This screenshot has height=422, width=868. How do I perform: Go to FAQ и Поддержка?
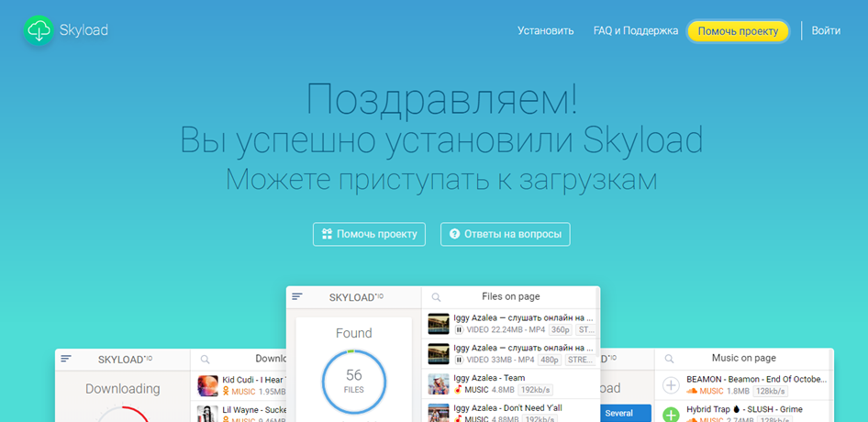(x=636, y=30)
